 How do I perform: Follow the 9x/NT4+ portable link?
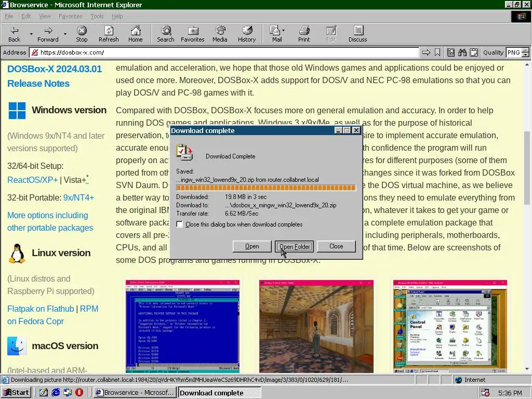pyautogui.click(x=79, y=197)
